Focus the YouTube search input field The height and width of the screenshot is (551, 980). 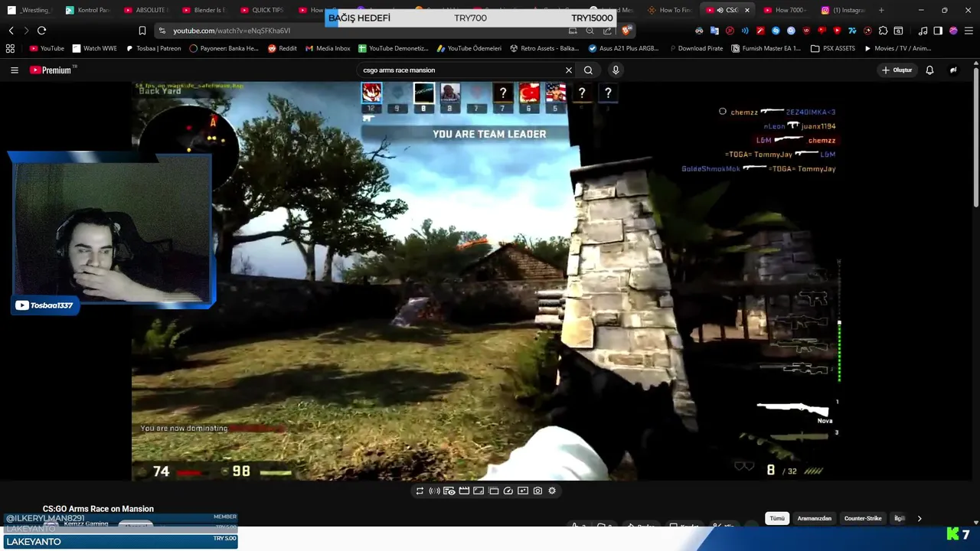tap(459, 70)
